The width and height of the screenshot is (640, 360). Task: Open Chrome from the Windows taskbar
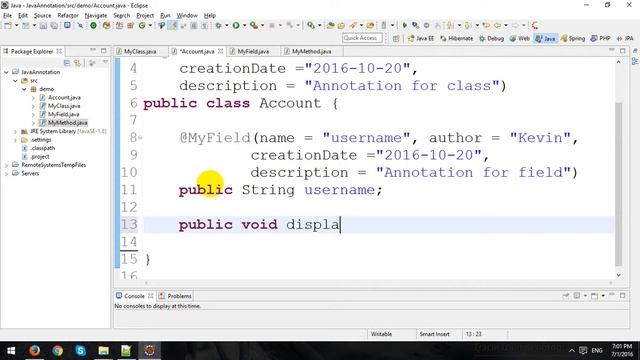[58, 351]
